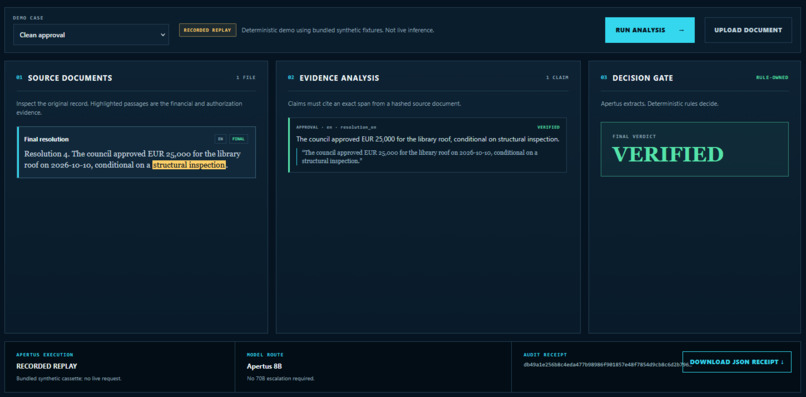Select the claim summary about EUR 25,000 approval
The width and height of the screenshot is (806, 397).
pyautogui.click(x=428, y=139)
